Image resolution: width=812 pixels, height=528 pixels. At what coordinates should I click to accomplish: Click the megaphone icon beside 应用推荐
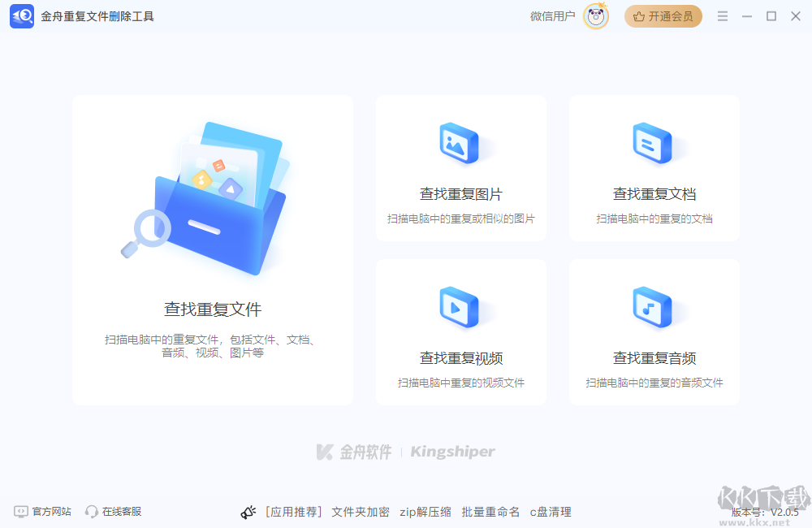pyautogui.click(x=248, y=512)
